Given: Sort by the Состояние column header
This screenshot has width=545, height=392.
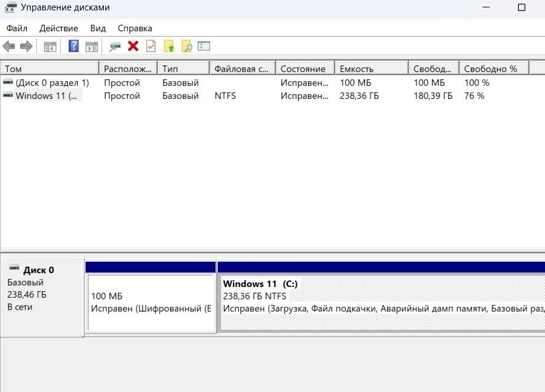Looking at the screenshot, I should (305, 68).
